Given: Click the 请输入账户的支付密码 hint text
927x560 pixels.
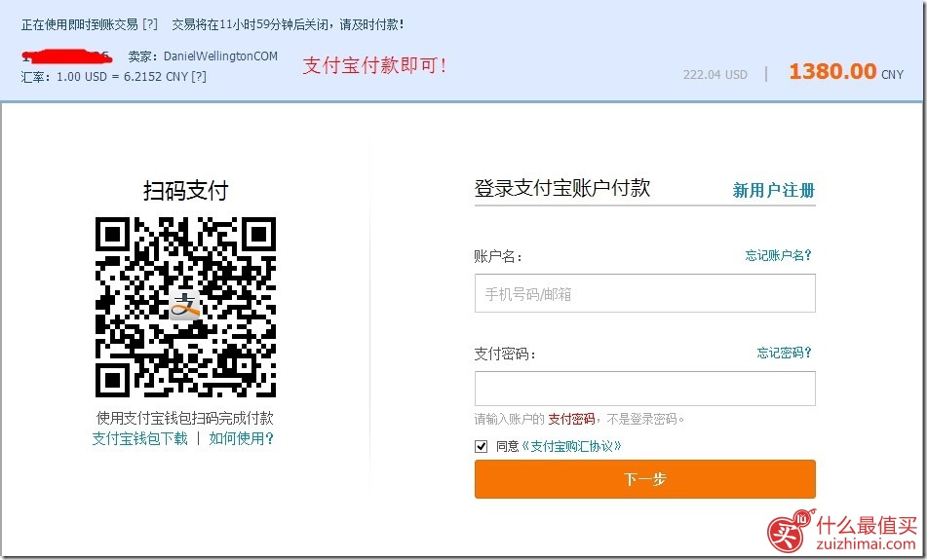Looking at the screenshot, I should coord(579,420).
